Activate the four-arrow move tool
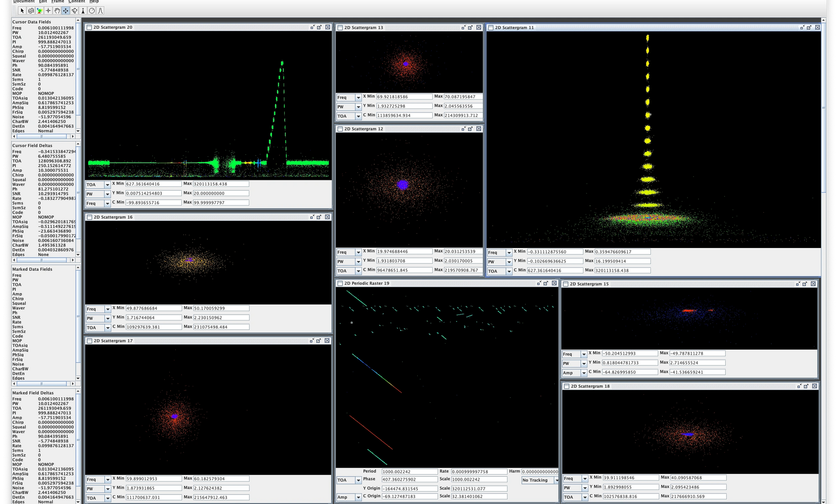The image size is (838, 504). 66,11
